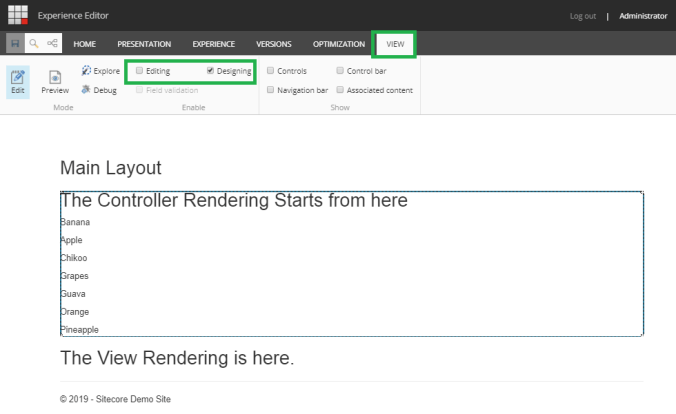Enable the Navigation bar checkbox
Image resolution: width=676 pixels, height=414 pixels.
[x=271, y=90]
